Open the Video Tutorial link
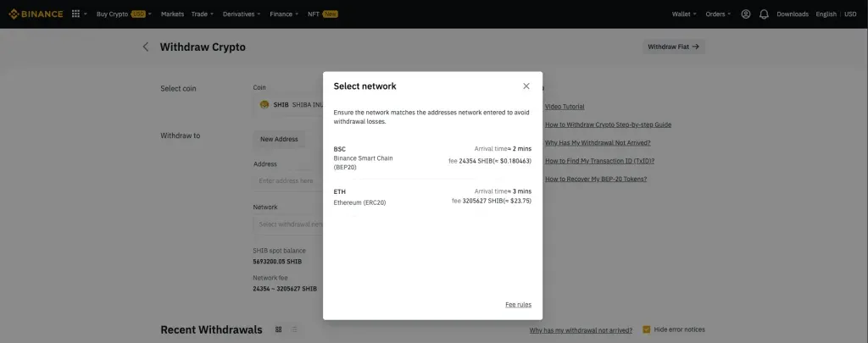Viewport: 868px width, 343px height. click(x=565, y=106)
